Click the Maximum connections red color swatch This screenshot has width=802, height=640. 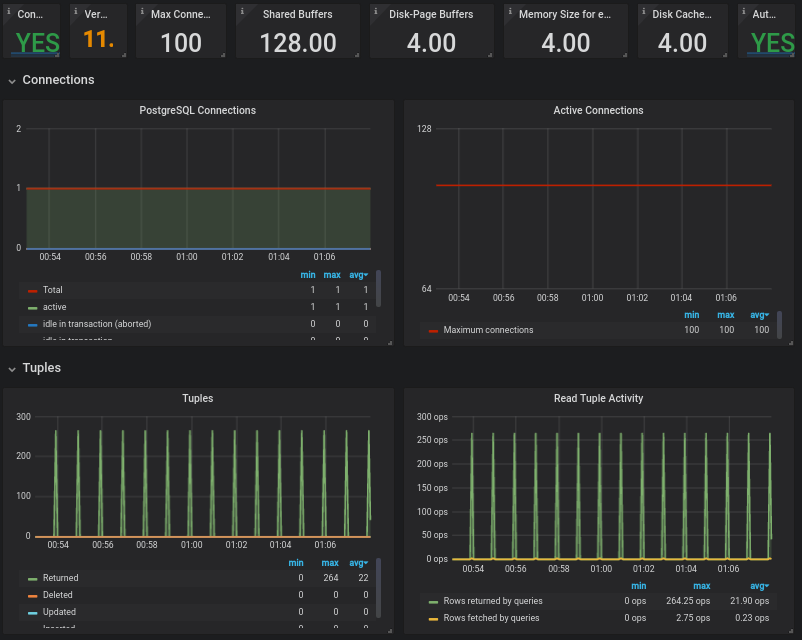point(433,330)
